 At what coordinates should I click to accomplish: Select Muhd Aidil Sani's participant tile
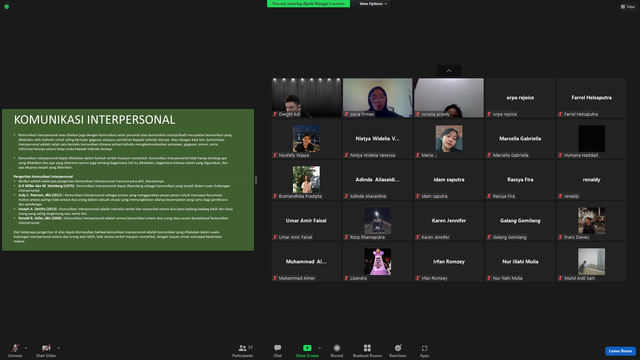pyautogui.click(x=591, y=262)
